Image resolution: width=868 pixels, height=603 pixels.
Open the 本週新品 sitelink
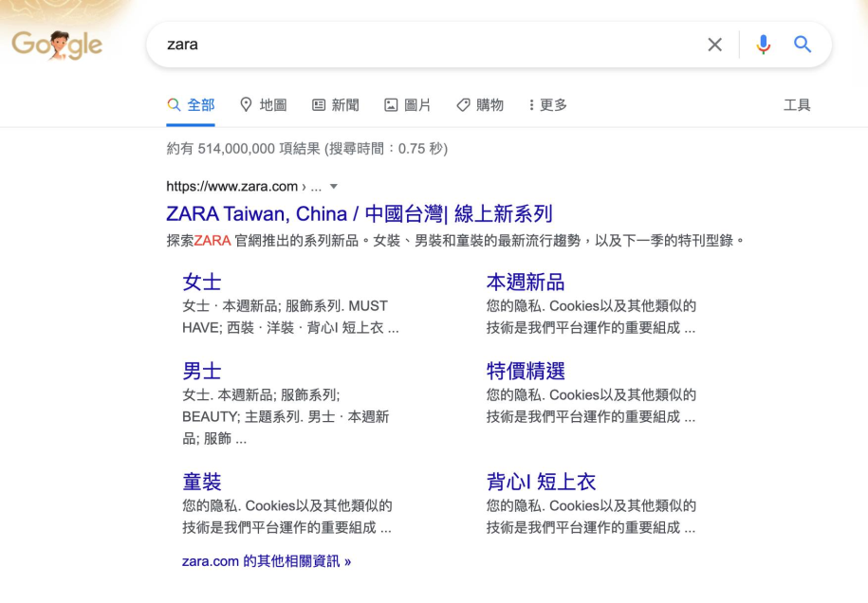pos(526,283)
